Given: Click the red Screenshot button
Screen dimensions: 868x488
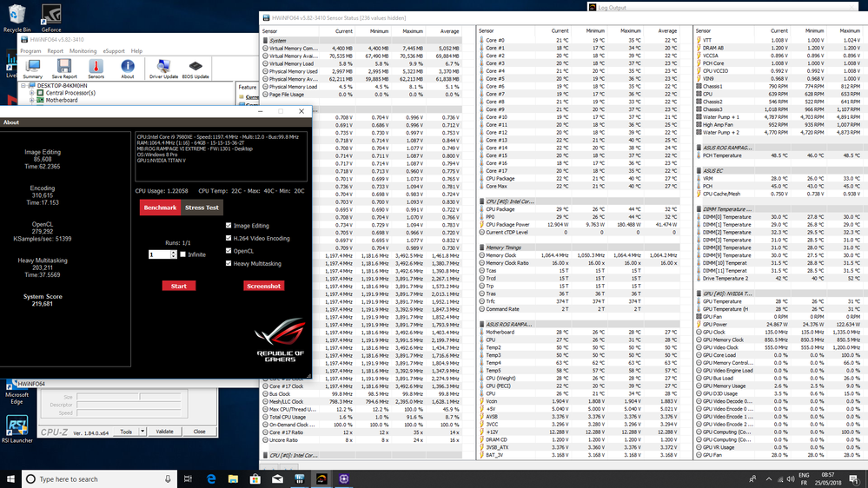Looking at the screenshot, I should (x=263, y=286).
